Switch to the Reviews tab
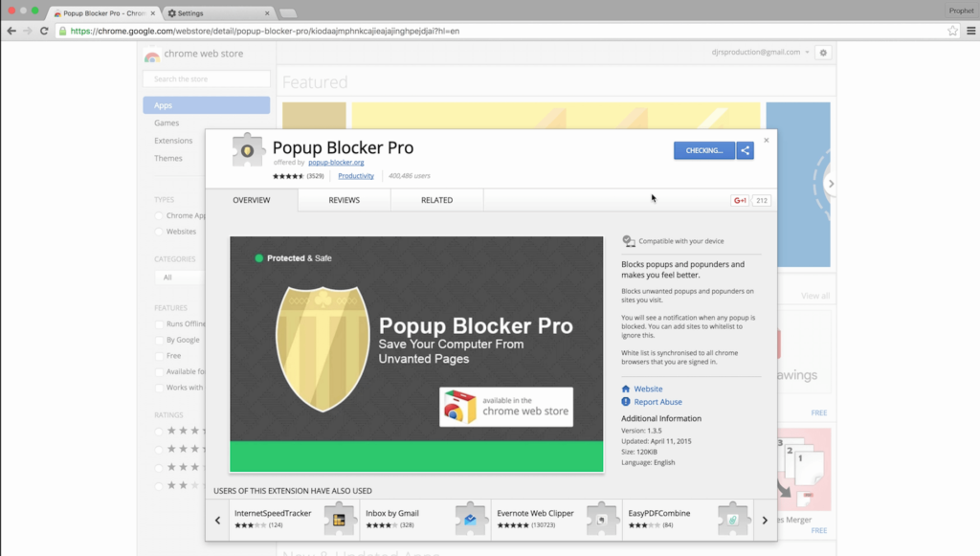This screenshot has height=556, width=980. [x=344, y=200]
